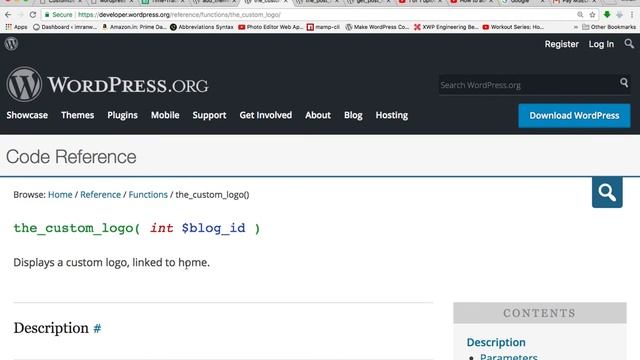Click the address bar URL
The image size is (640, 360).
[x=180, y=15]
